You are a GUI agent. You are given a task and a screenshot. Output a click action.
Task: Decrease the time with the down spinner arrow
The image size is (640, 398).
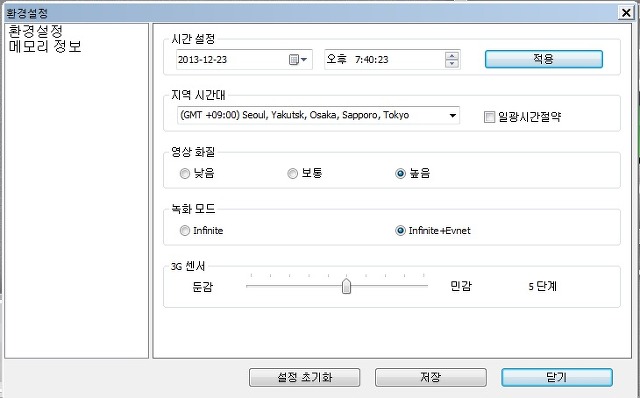click(451, 63)
